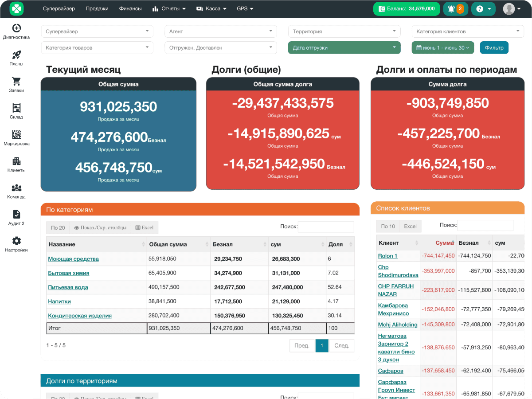The height and width of the screenshot is (399, 532).
Task: Open По 20 page size in По категориям
Action: pos(58,227)
